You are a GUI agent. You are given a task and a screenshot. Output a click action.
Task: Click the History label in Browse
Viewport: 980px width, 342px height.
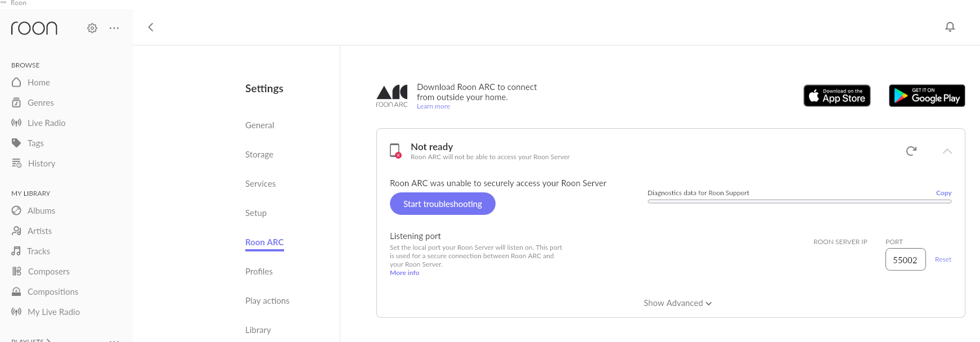pyautogui.click(x=42, y=164)
